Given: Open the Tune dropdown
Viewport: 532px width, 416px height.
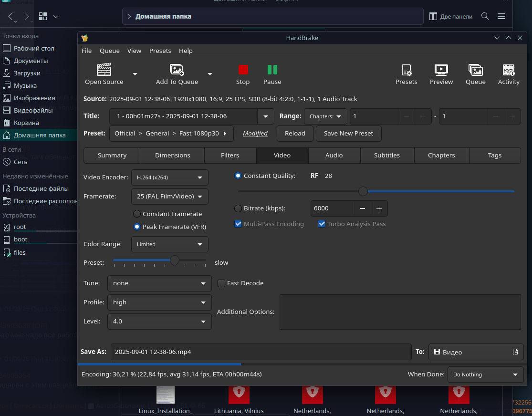Looking at the screenshot, I should (x=159, y=283).
